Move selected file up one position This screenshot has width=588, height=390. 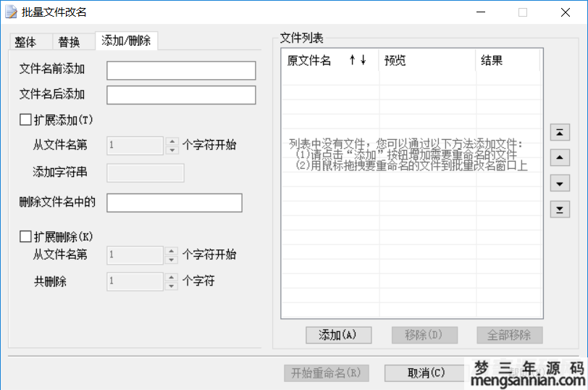click(x=560, y=157)
